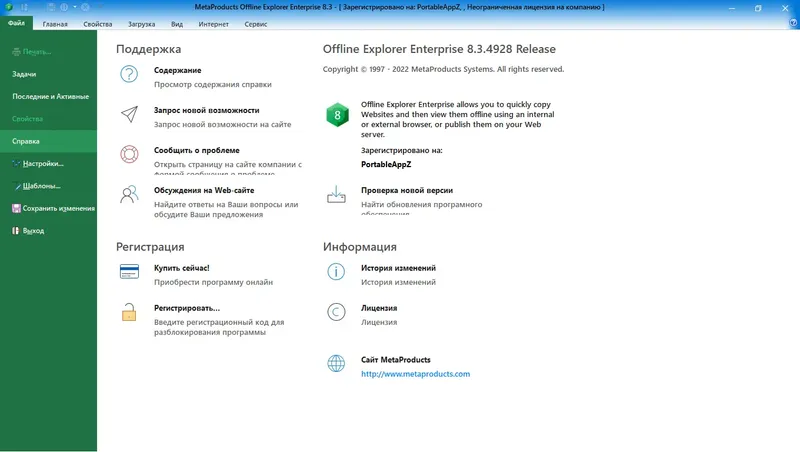Open Последние и Активные in sidebar
This screenshot has height=452, width=800.
click(48, 96)
